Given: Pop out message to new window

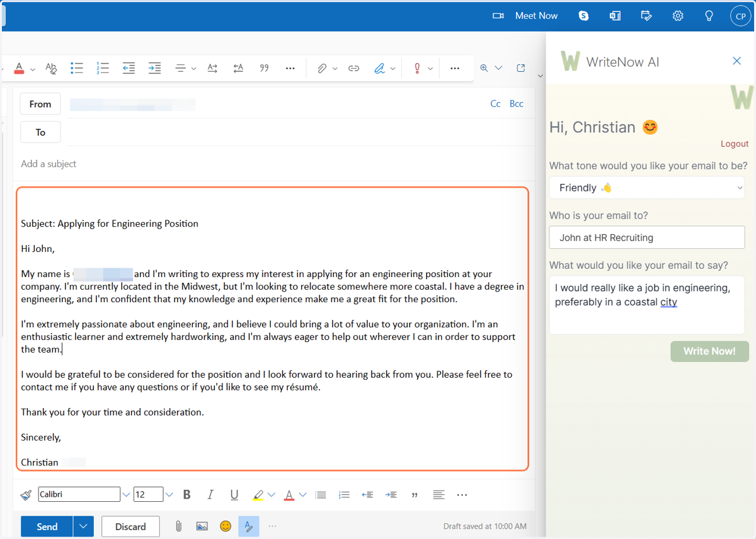Looking at the screenshot, I should tap(521, 68).
